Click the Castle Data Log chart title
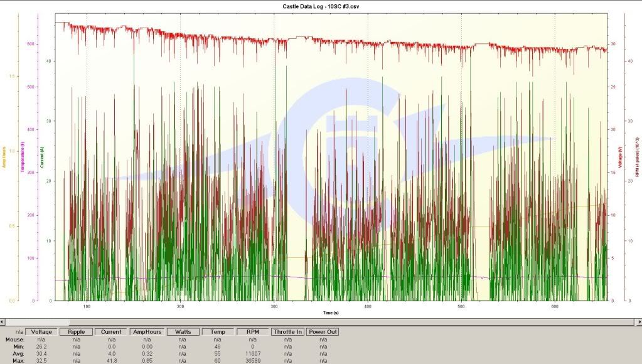The height and width of the screenshot is (364, 642). pyautogui.click(x=321, y=6)
